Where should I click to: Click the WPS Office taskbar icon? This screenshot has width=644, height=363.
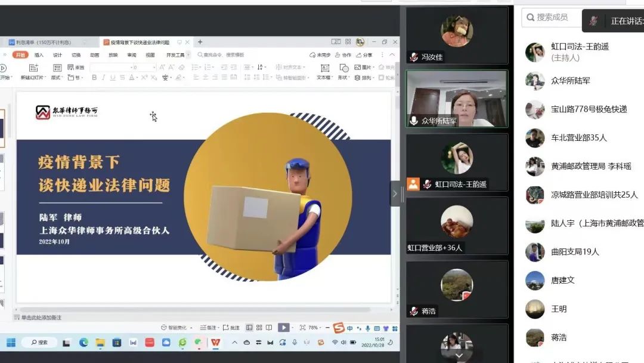(216, 343)
